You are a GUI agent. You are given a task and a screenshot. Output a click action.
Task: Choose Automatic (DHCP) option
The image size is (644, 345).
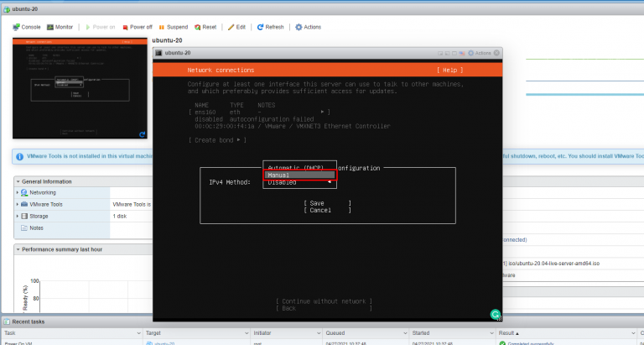coord(300,167)
